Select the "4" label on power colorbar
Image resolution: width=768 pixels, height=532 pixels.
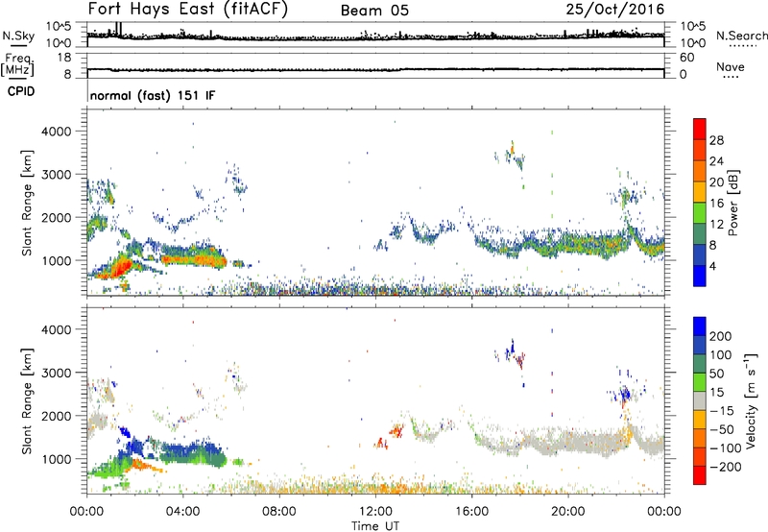[713, 266]
